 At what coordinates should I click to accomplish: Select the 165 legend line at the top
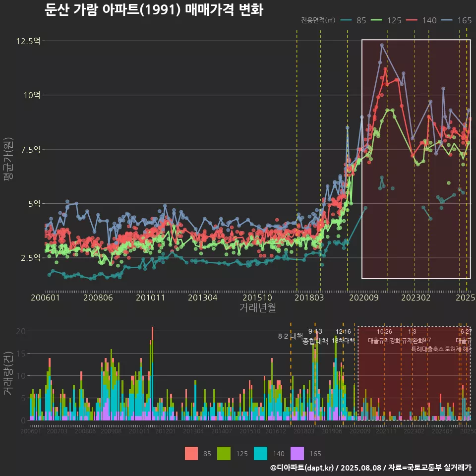click(447, 20)
